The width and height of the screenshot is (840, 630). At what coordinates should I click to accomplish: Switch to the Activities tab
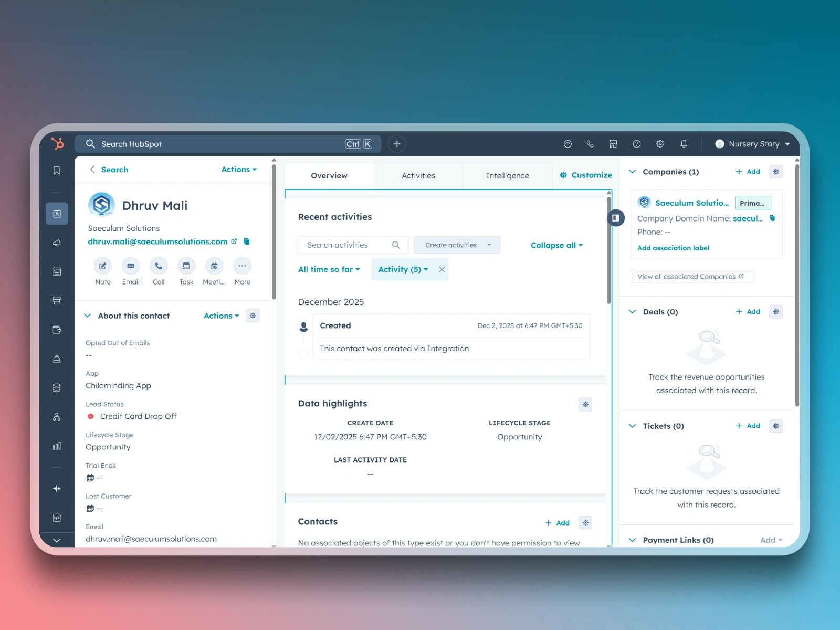coord(418,176)
